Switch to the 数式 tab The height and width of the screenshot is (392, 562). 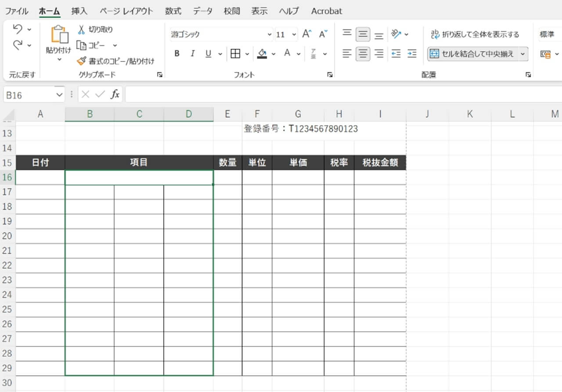click(173, 11)
